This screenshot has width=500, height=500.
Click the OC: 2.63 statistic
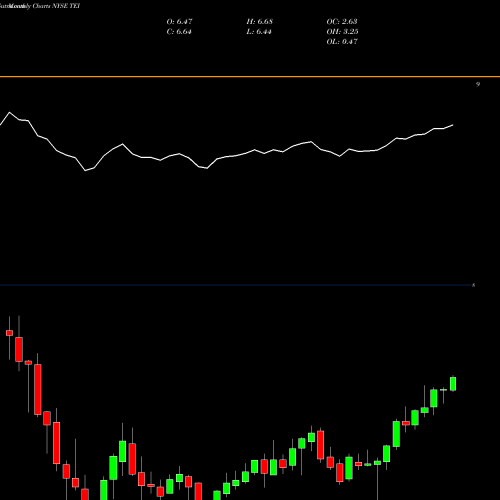click(342, 22)
